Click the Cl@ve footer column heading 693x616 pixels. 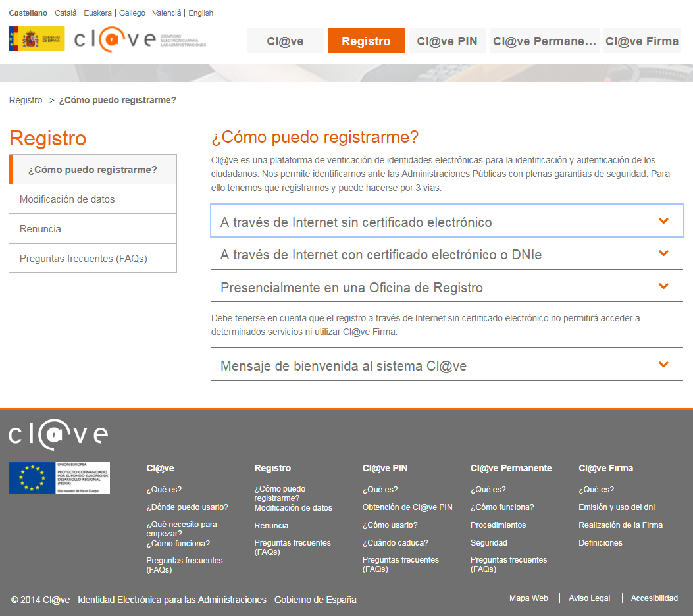(x=160, y=468)
